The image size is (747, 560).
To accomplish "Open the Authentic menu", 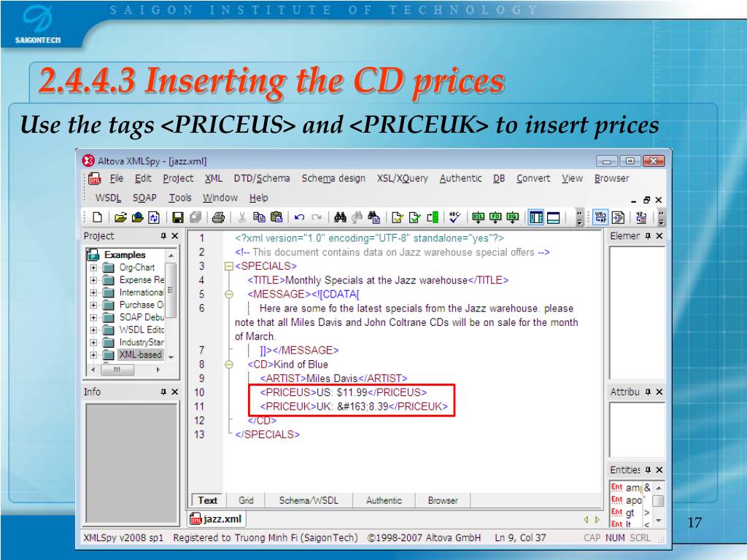I will 461,179.
